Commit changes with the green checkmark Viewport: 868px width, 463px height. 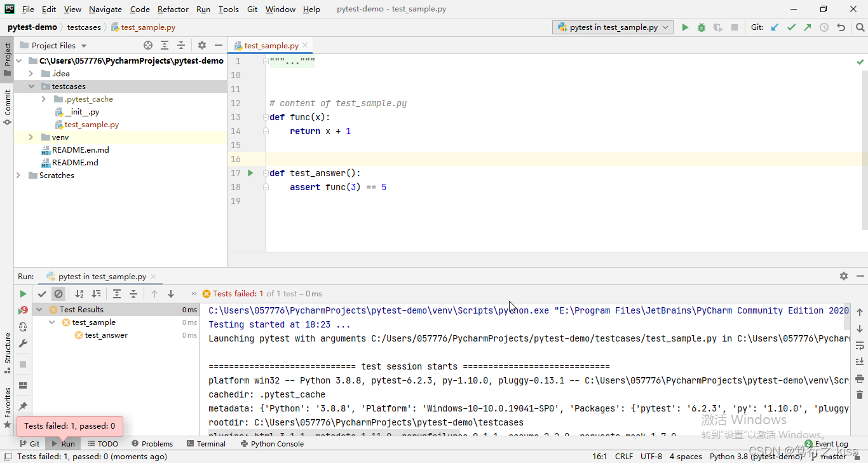[x=791, y=27]
